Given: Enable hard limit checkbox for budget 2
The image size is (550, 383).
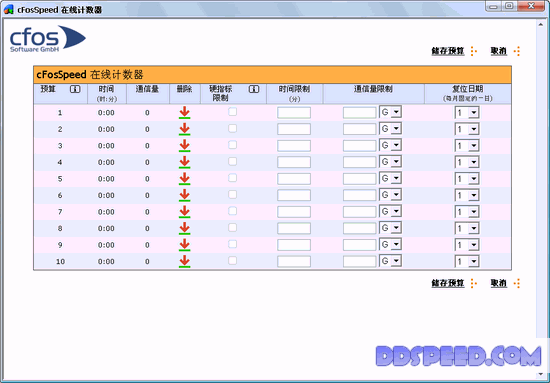Looking at the screenshot, I should (233, 128).
